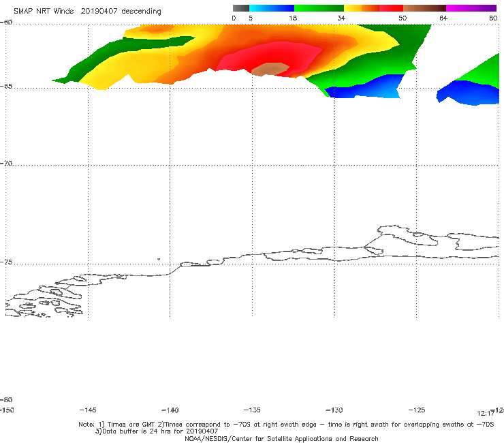Screen dimensions: 504x443
Task: Click the gray segment of the color scale
Action: (240, 8)
